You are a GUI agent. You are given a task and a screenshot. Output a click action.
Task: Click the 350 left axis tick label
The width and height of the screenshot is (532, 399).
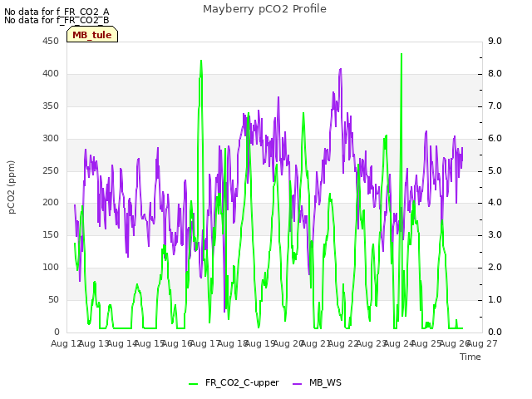[51, 106]
